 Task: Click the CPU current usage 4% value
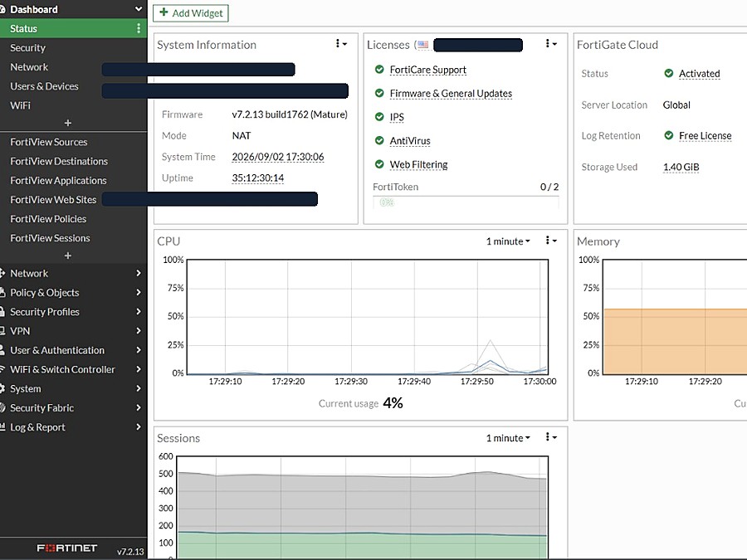[x=393, y=403]
